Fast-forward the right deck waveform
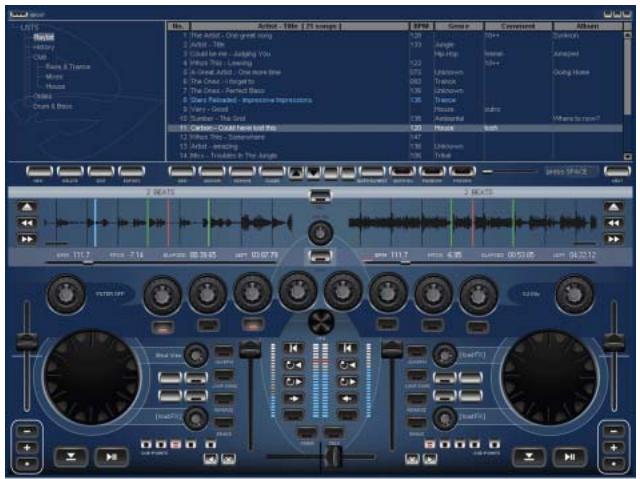 pos(613,239)
